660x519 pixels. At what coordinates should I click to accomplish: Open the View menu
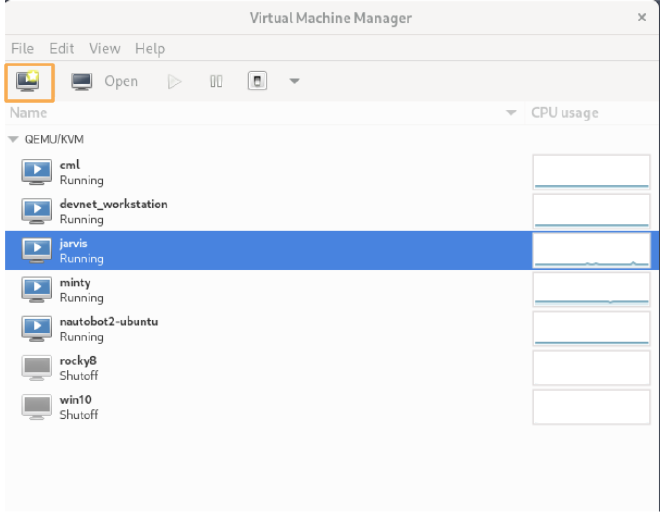tap(105, 48)
